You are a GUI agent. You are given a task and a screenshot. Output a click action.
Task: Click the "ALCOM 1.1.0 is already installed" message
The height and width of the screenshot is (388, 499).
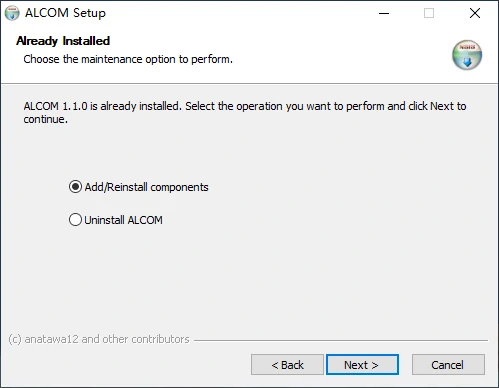(x=245, y=113)
